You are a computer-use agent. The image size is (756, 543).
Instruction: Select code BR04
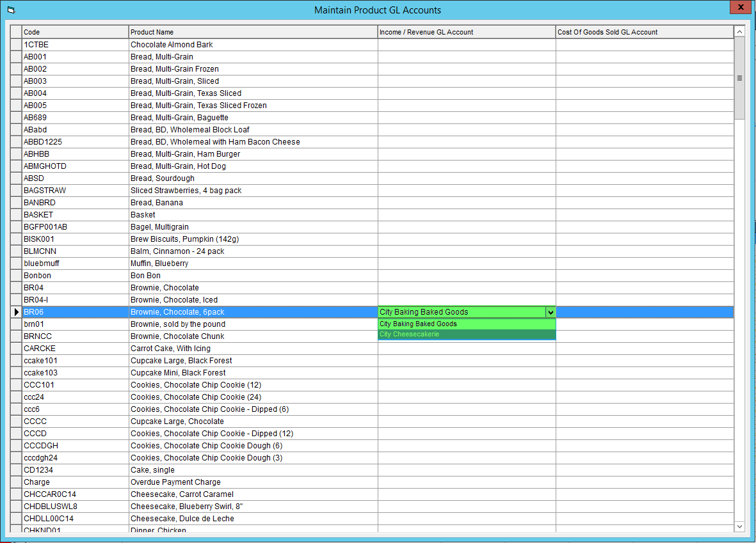tap(75, 288)
